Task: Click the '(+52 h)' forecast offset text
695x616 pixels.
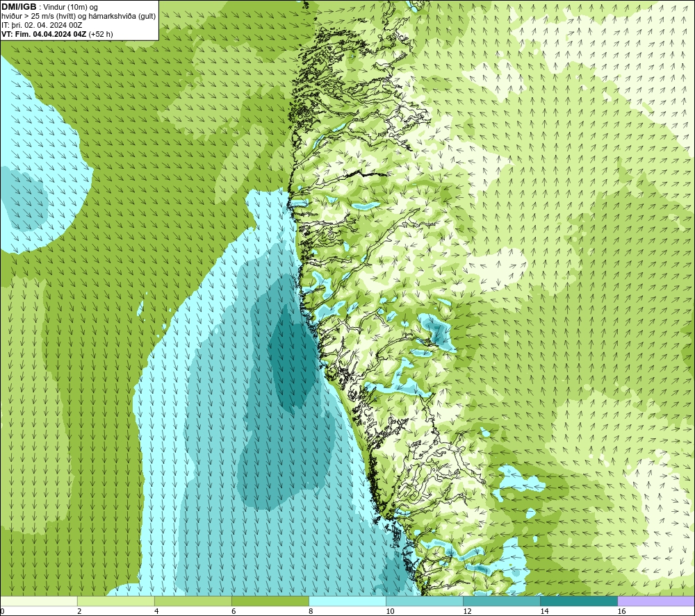Action: pos(101,34)
